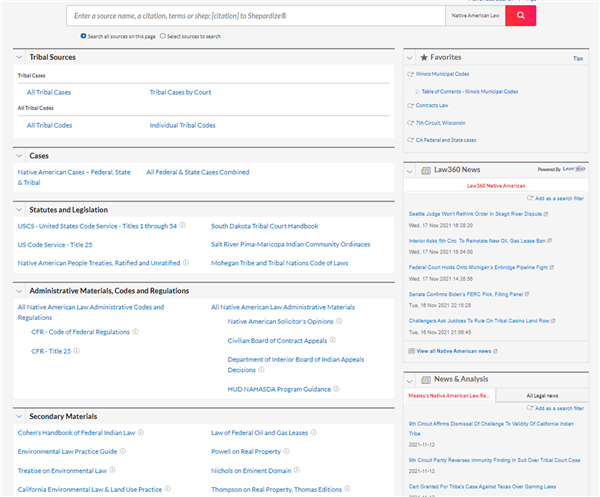600x497 pixels.
Task: Collapse the News & Analysis panel
Action: click(x=409, y=381)
